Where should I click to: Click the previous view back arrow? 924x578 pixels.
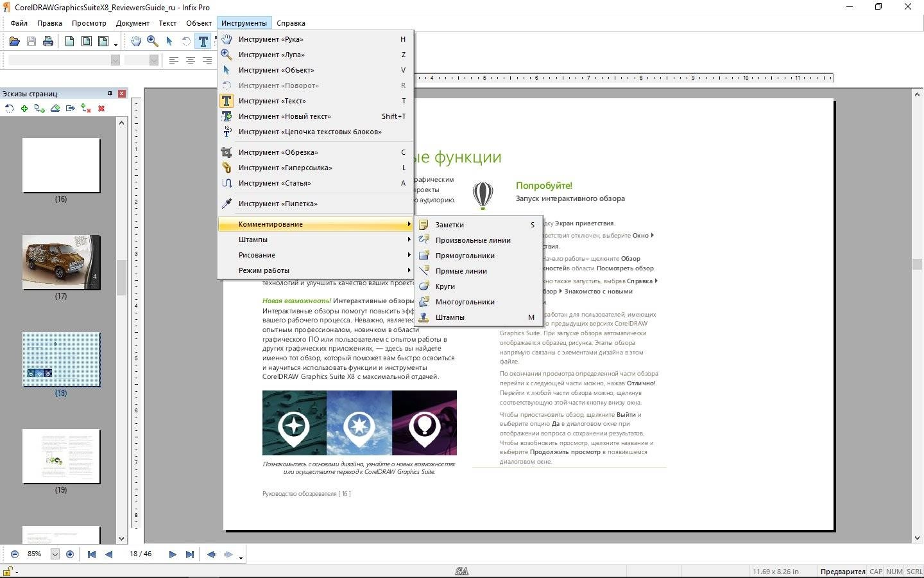click(212, 554)
